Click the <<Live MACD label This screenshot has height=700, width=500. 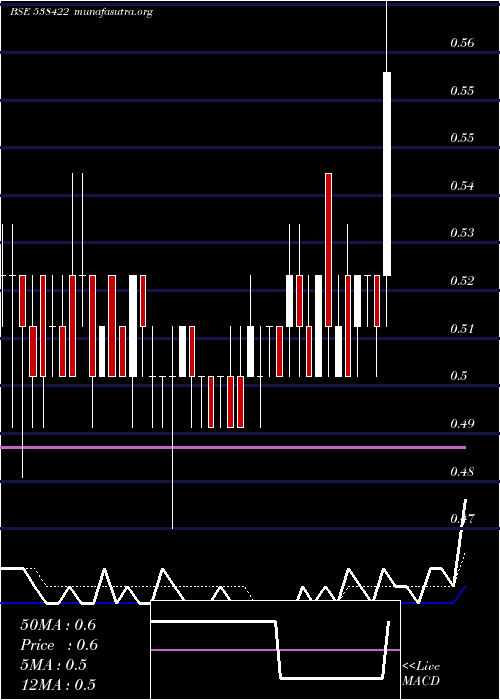click(421, 674)
